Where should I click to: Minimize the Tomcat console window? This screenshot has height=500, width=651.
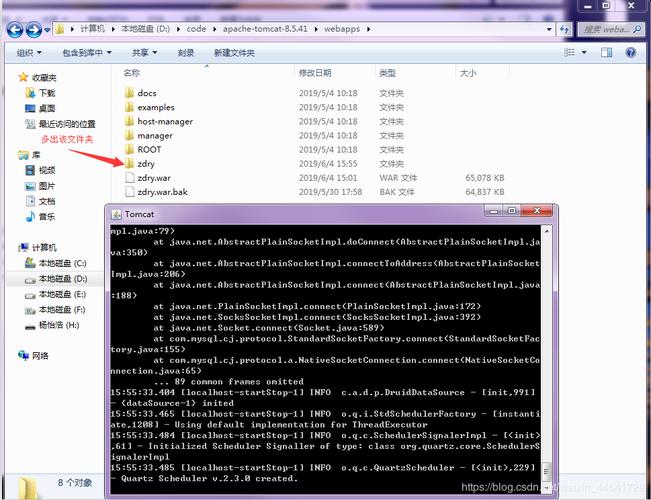click(494, 211)
